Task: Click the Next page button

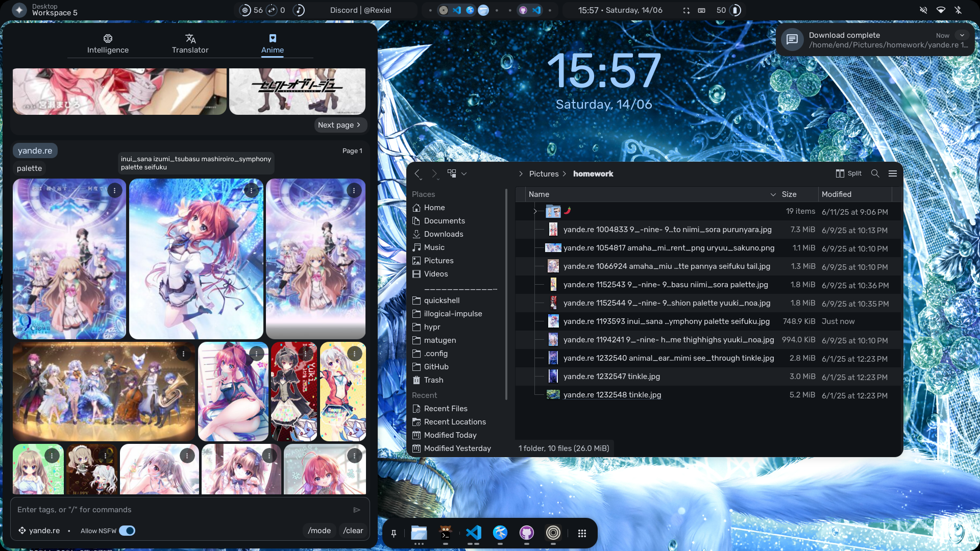Action: tap(340, 125)
